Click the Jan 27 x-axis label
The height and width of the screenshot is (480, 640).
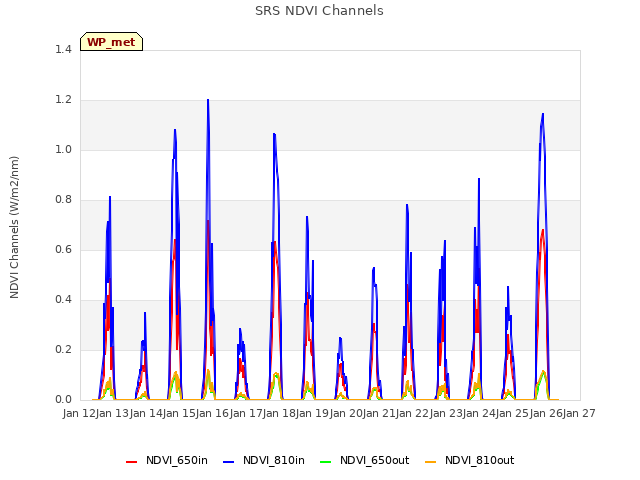[x=579, y=413]
